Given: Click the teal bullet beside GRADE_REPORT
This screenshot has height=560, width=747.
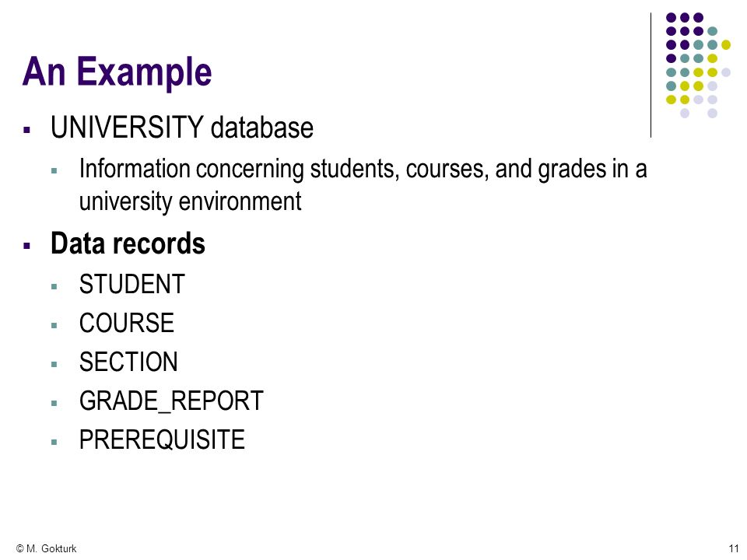Looking at the screenshot, I should [54, 404].
